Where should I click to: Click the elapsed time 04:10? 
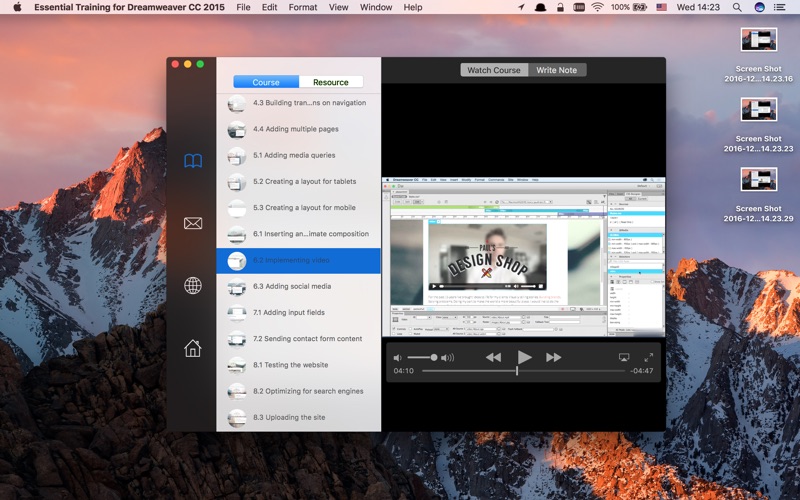point(404,370)
